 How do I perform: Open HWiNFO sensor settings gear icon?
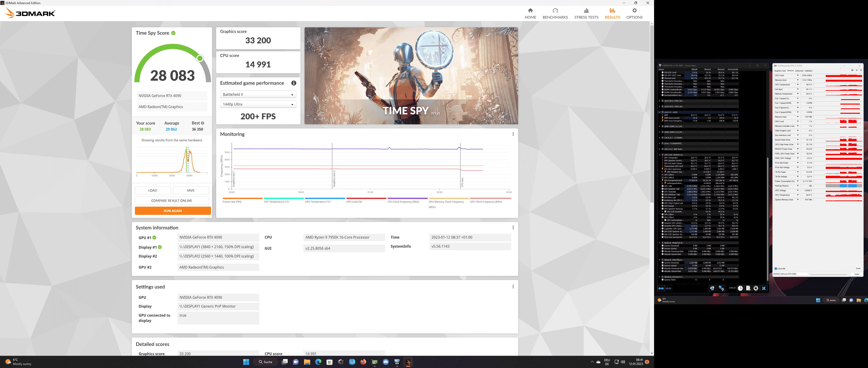756,288
